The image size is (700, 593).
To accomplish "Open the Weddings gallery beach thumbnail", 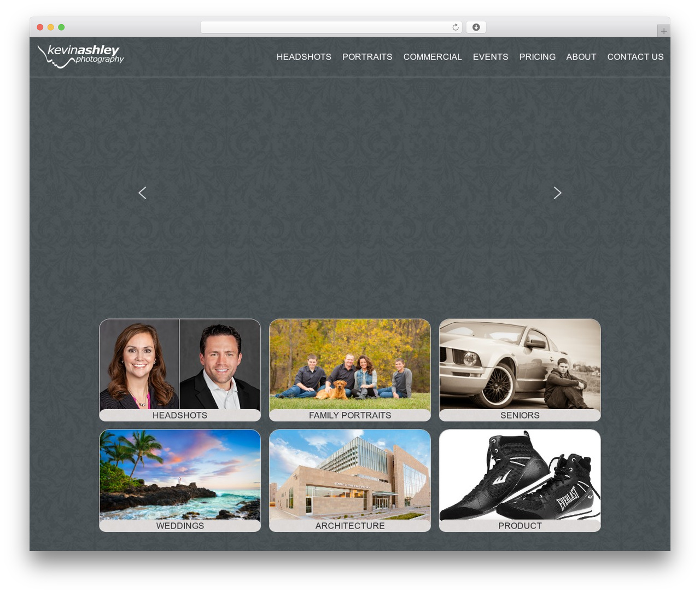I will [180, 480].
